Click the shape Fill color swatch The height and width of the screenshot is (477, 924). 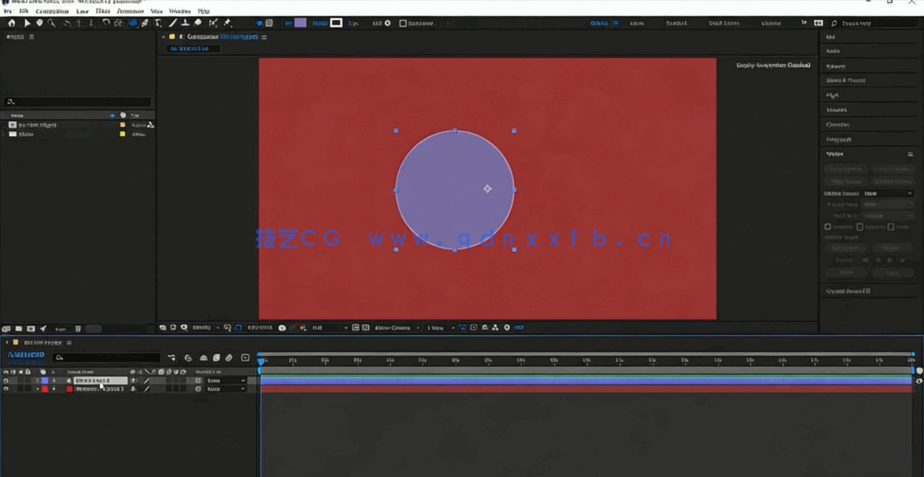[x=300, y=22]
